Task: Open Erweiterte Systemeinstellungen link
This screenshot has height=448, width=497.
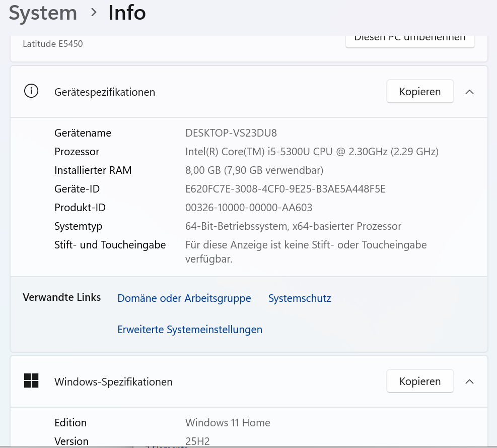Action: click(x=190, y=330)
